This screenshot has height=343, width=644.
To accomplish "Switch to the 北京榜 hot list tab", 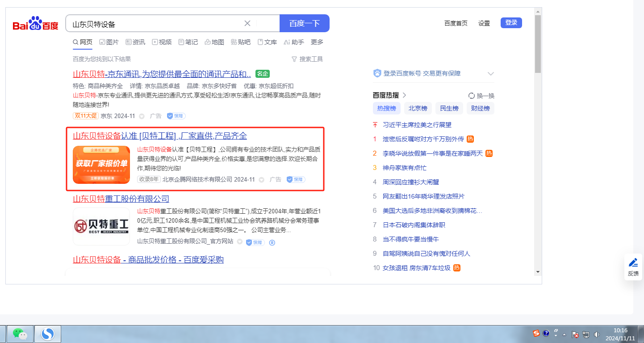I will (x=418, y=108).
